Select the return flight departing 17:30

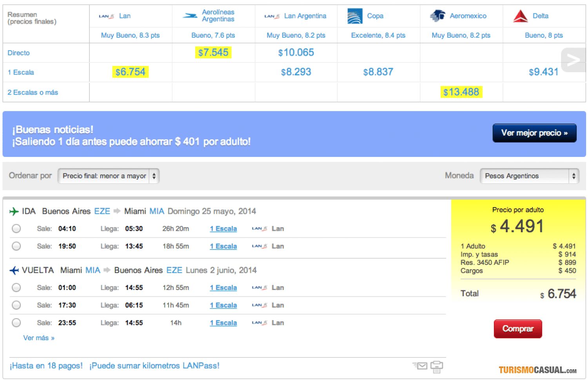click(x=16, y=305)
